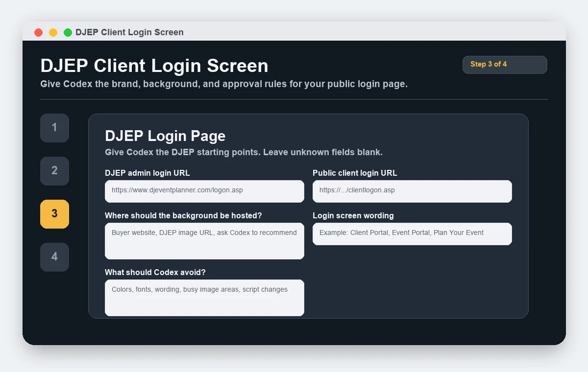Click the red close window button
Viewport: 588px width, 372px height.
(39, 32)
